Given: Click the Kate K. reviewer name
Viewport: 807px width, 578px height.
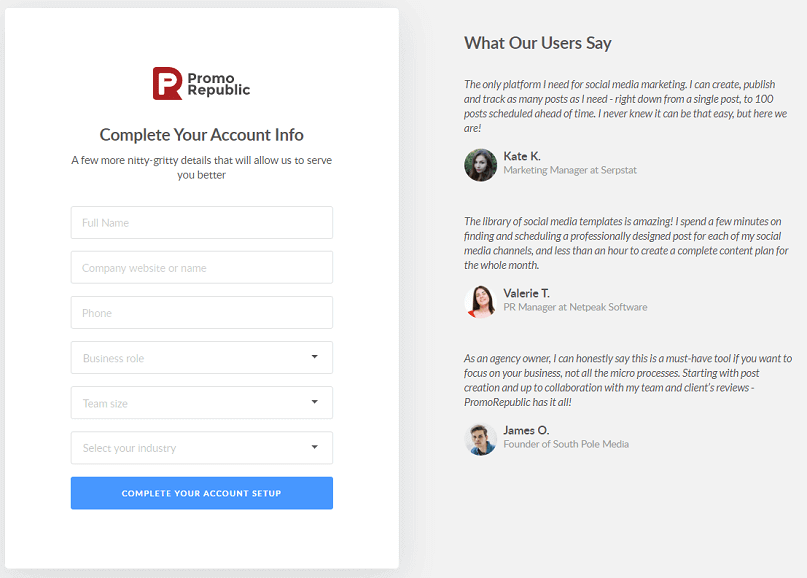Looking at the screenshot, I should (x=522, y=156).
